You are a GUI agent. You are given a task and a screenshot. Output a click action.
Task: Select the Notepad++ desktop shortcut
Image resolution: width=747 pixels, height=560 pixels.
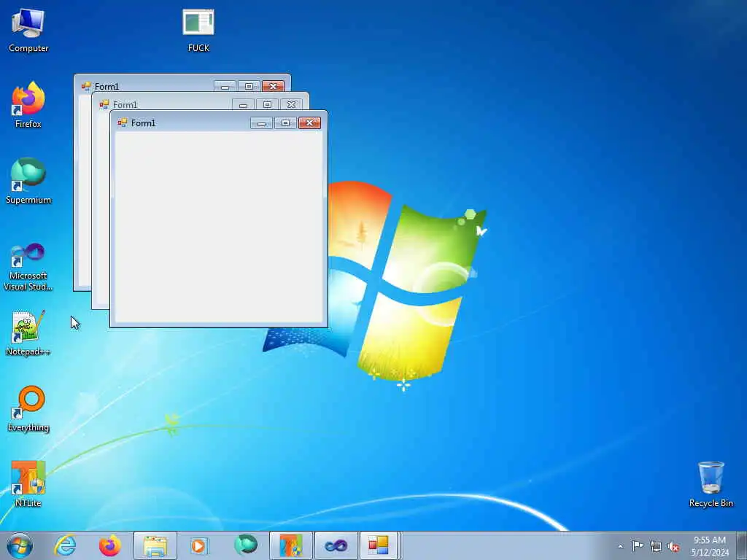pos(28,332)
